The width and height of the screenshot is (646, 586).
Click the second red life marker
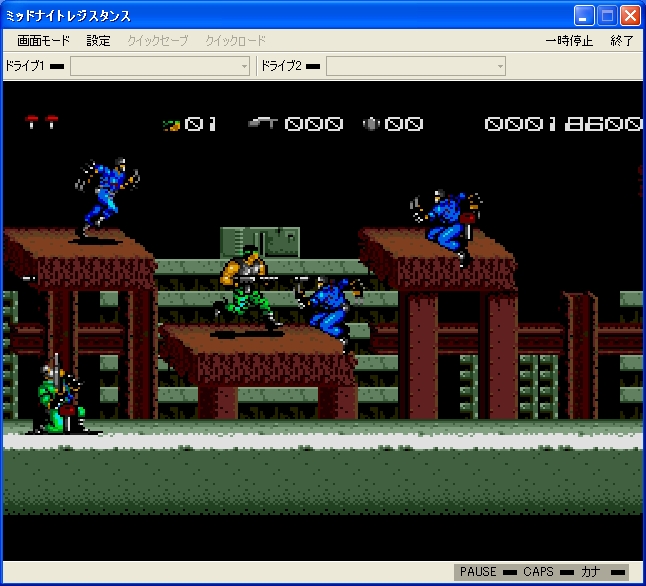tap(51, 122)
